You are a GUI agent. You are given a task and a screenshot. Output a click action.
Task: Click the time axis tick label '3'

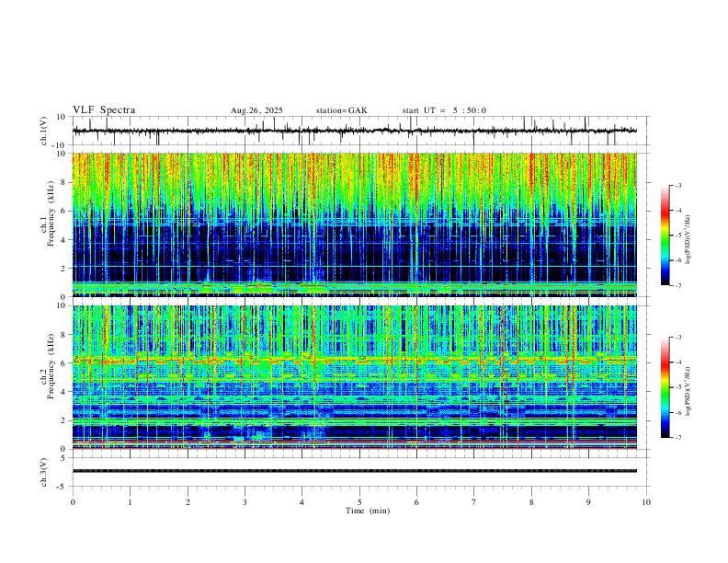[245, 502]
